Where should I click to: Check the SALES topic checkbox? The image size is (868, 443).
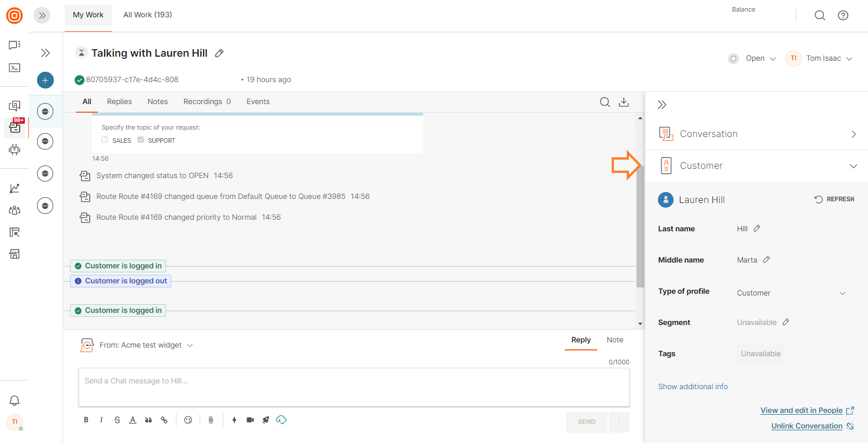point(105,140)
